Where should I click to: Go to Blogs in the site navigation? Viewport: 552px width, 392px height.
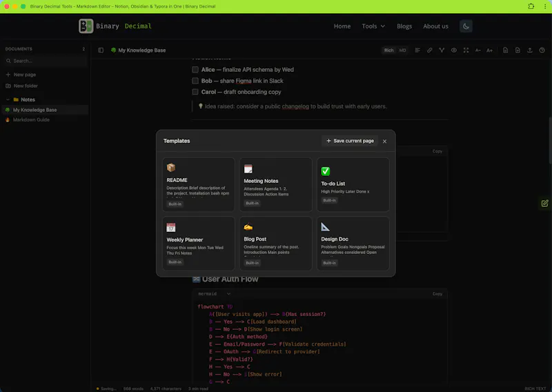click(404, 26)
